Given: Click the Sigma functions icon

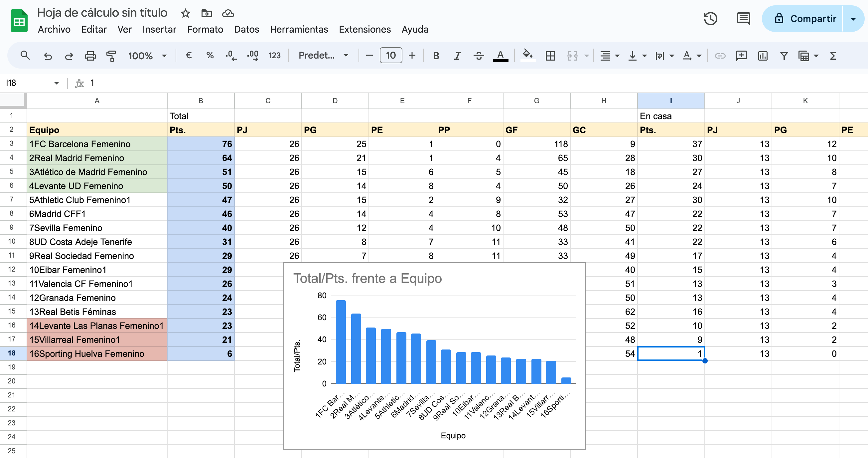Looking at the screenshot, I should tap(833, 56).
